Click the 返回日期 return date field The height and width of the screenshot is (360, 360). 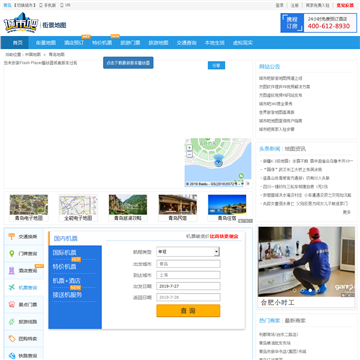tap(188, 297)
